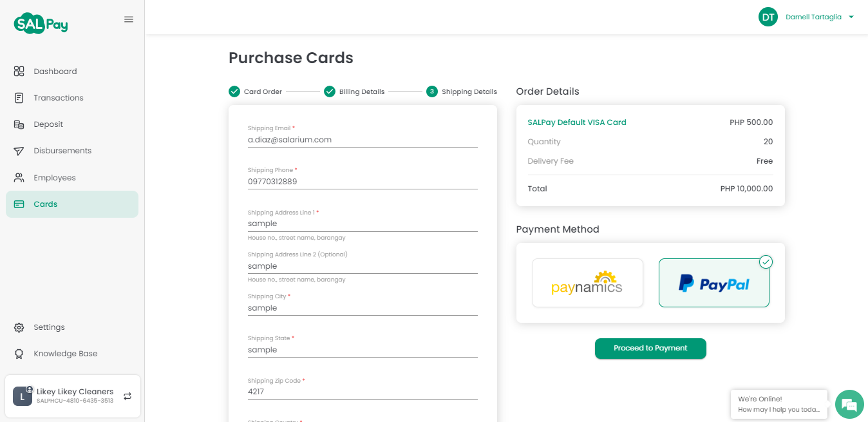Open the live chat bubble icon
Screen dimensions: 868x422
click(849, 404)
